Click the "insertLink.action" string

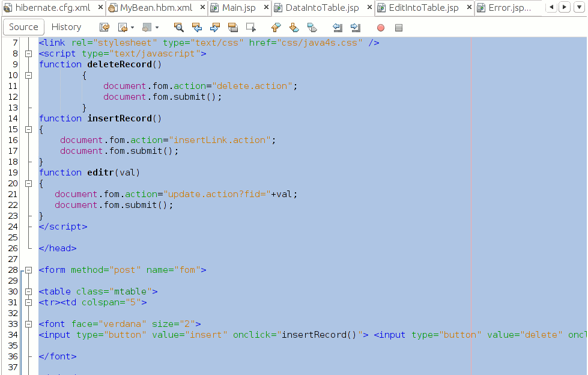point(220,141)
